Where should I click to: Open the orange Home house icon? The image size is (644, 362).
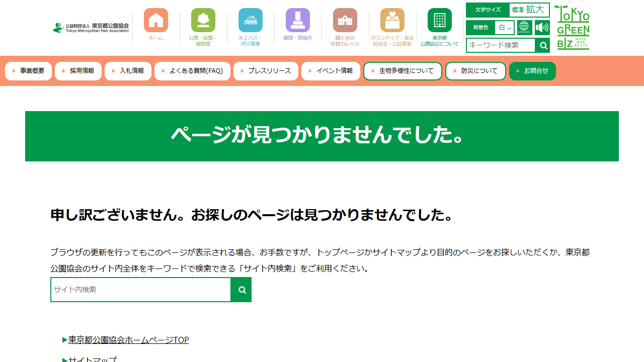[156, 20]
